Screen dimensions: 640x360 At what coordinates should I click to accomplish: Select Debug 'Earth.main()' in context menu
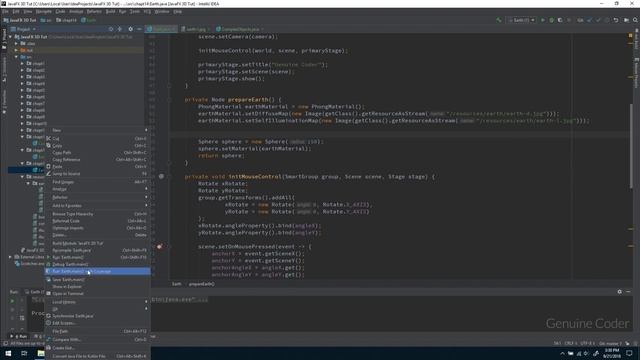pyautogui.click(x=98, y=264)
